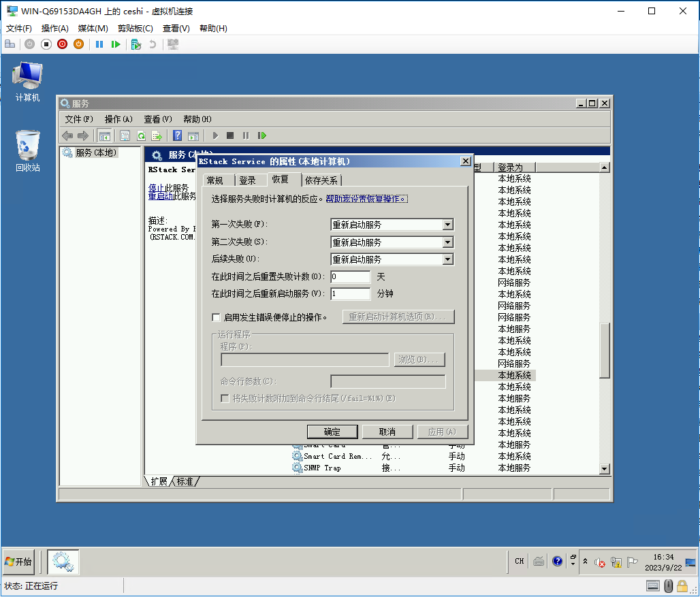Click the red Shut Down VM toolbar icon
The image size is (700, 597).
point(62,44)
